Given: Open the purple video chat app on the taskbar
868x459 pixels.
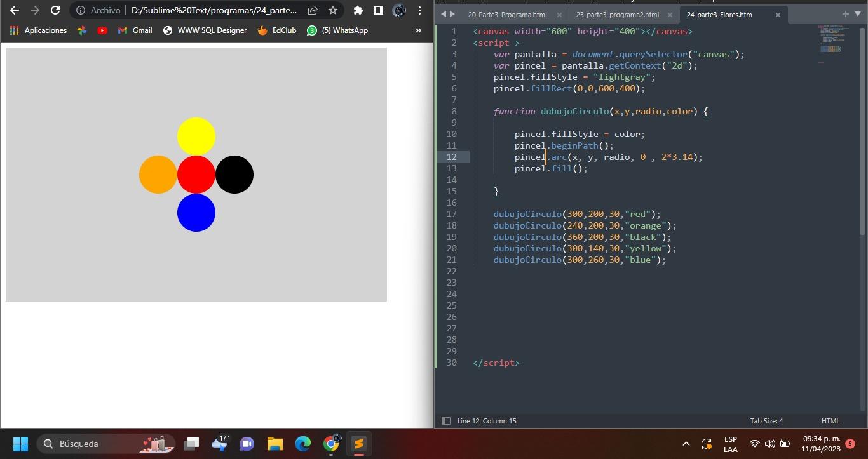Looking at the screenshot, I should (247, 443).
